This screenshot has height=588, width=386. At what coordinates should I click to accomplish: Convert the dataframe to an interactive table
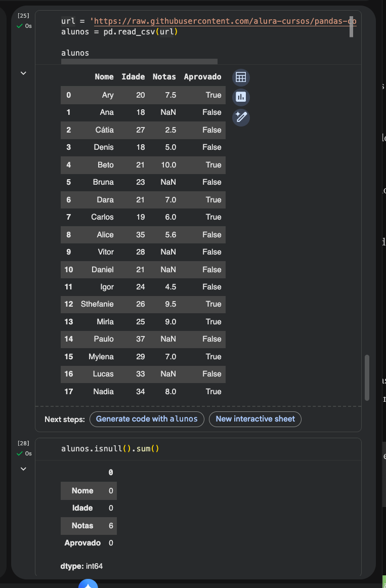coord(241,77)
